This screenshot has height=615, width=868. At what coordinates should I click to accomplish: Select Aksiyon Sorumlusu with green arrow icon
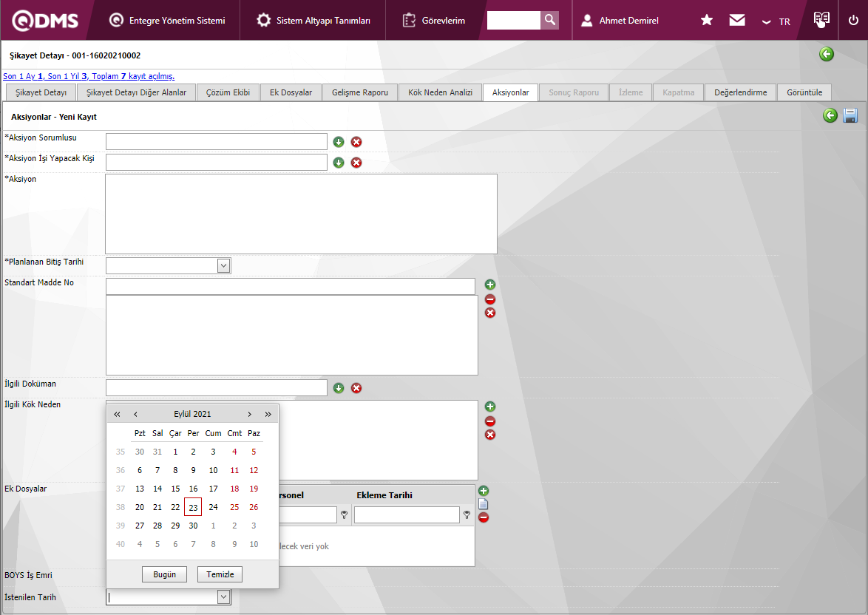pyautogui.click(x=339, y=142)
